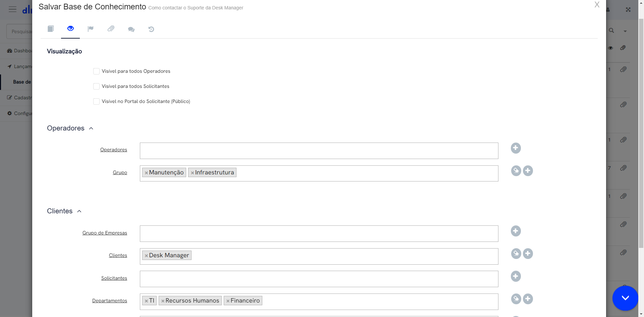This screenshot has height=317, width=644.
Task: Remove the Manutenção tag
Action: click(146, 173)
